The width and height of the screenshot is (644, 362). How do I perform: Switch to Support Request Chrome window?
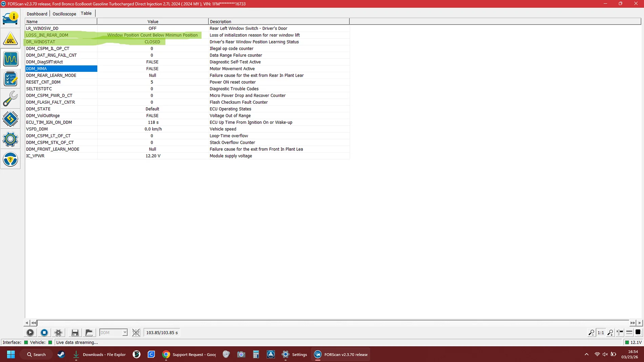point(189,355)
